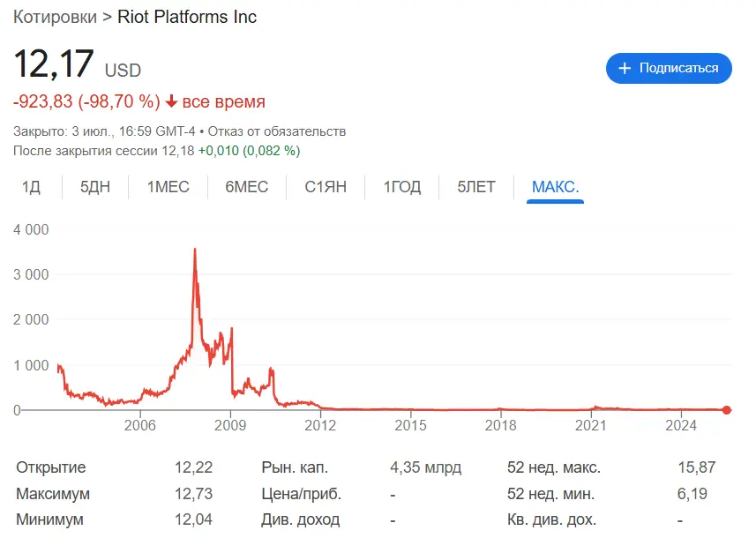This screenshot has width=756, height=538.
Task: Click the 52 нед. макс. value 15,87
Action: point(694,467)
